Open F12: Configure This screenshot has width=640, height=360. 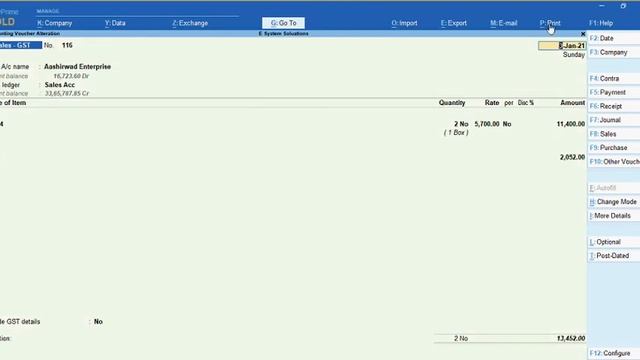(613, 353)
